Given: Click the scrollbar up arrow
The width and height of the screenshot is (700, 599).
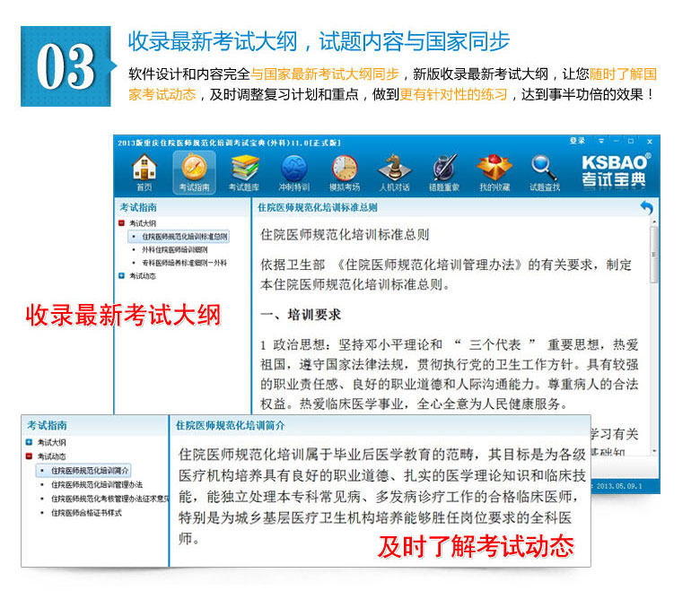Looking at the screenshot, I should coord(654,221).
